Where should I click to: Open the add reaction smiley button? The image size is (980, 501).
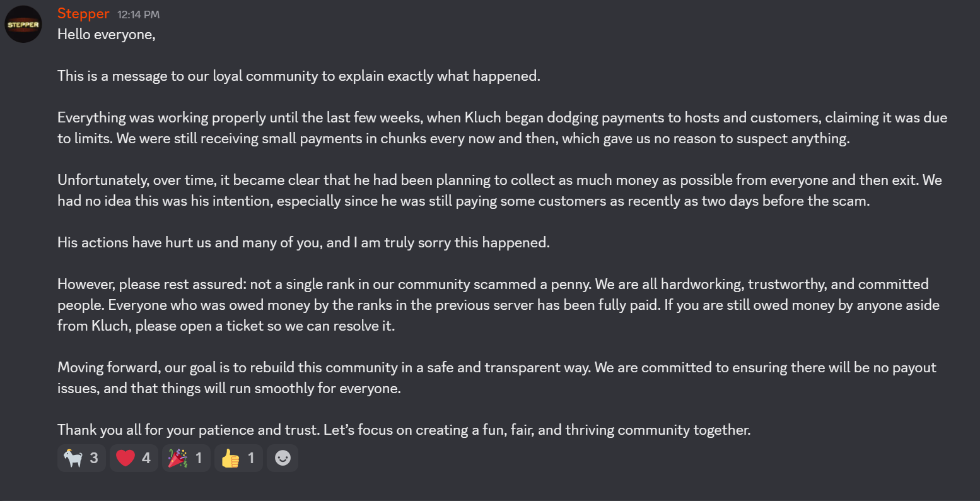coord(283,458)
